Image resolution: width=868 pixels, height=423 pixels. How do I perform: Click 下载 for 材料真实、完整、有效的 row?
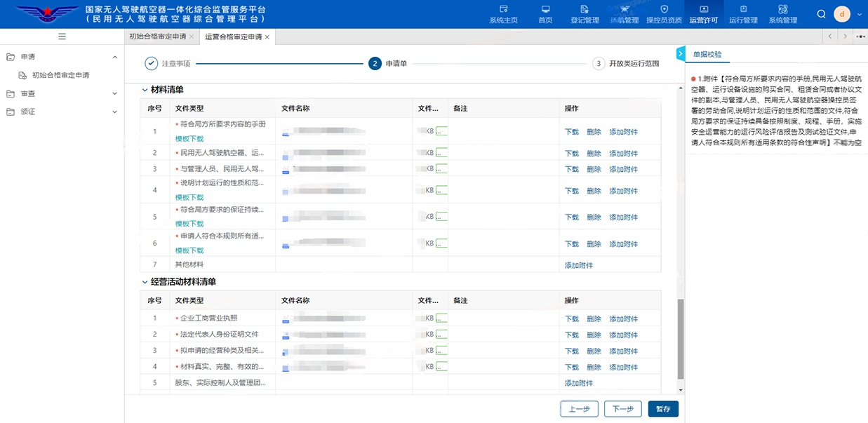[x=572, y=367]
